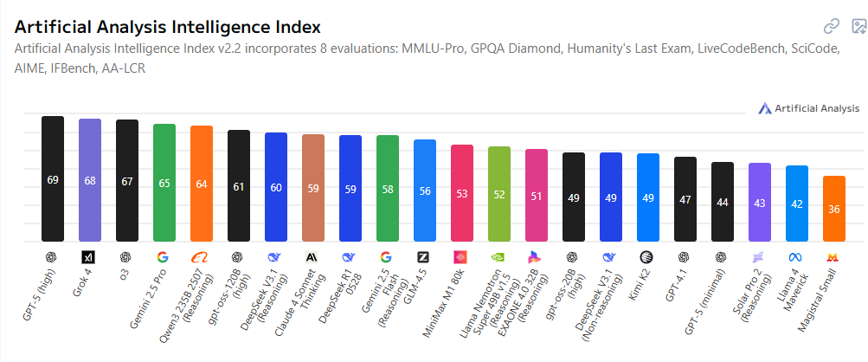Click the xAI logo under Grok 4

89,257
